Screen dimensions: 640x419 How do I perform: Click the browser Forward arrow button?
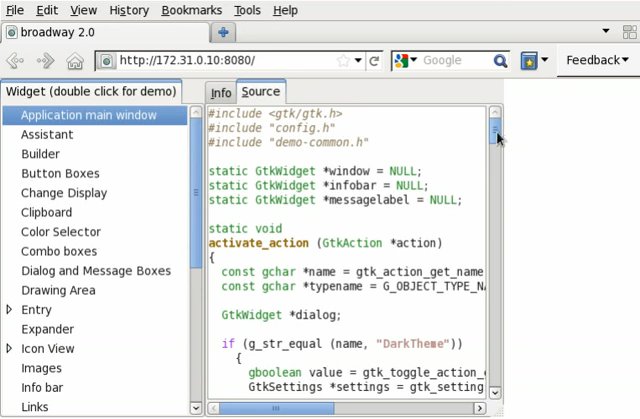(46, 61)
